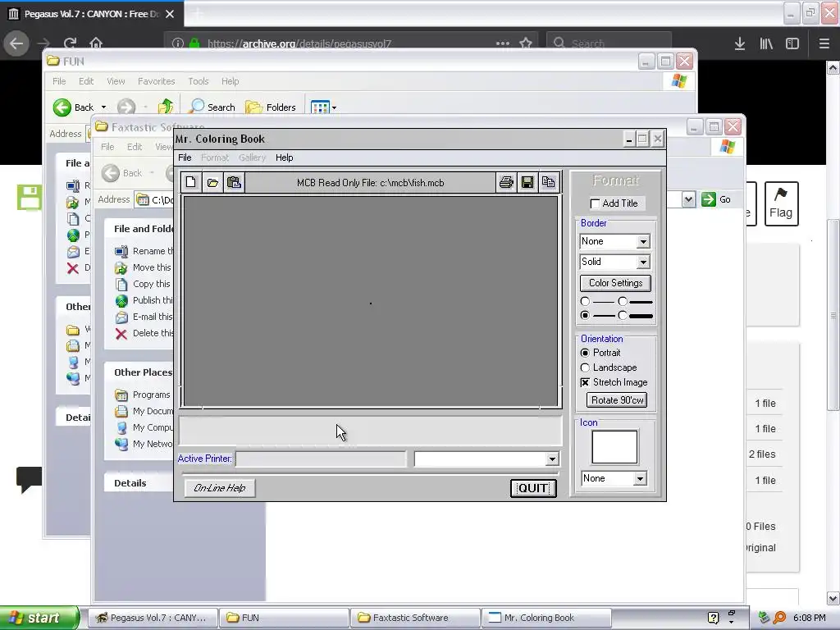
Task: Click the white Icon preview box
Action: [x=614, y=447]
